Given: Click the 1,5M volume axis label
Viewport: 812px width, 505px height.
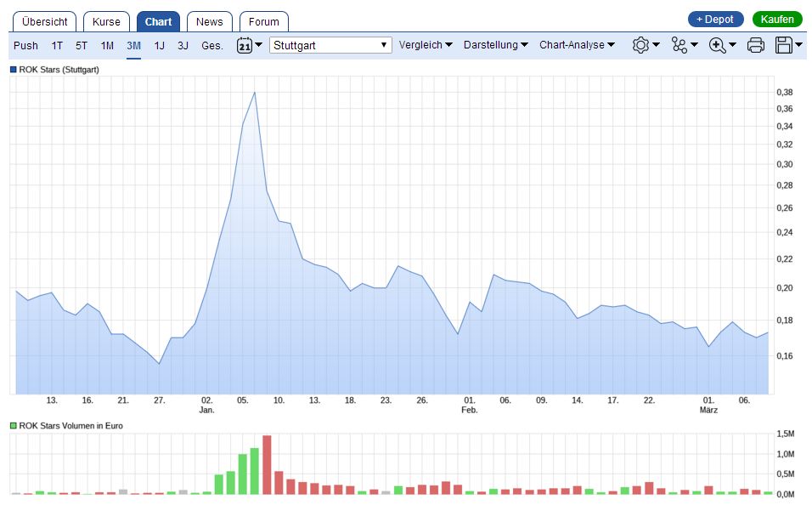Looking at the screenshot, I should pos(786,434).
